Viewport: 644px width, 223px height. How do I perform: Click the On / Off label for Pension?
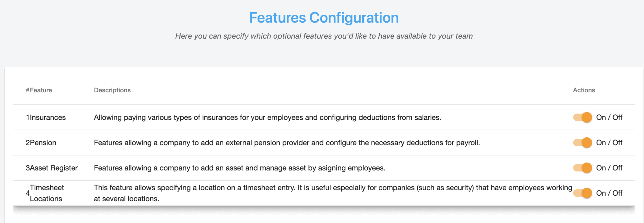coord(609,143)
